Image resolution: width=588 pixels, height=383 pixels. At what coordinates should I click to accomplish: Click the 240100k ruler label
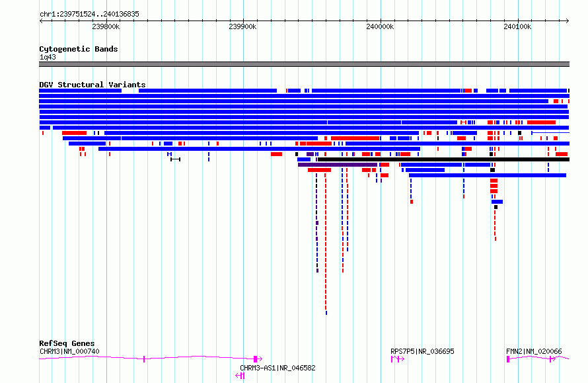[x=517, y=26]
